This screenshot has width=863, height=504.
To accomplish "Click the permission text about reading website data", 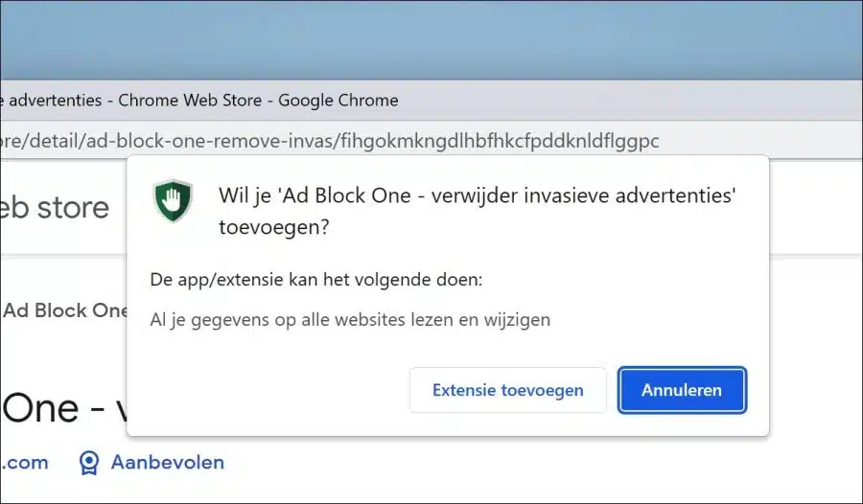I will click(x=350, y=320).
